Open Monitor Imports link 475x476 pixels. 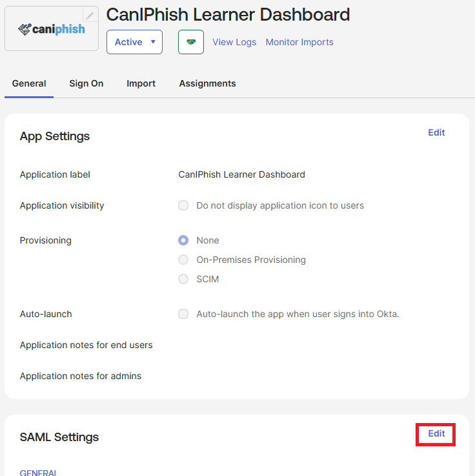(299, 42)
